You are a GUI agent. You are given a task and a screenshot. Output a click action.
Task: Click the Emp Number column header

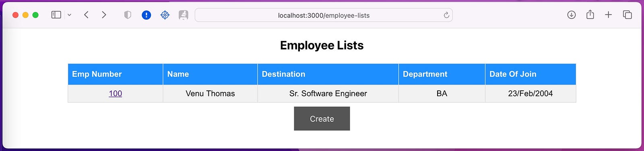[x=116, y=74]
